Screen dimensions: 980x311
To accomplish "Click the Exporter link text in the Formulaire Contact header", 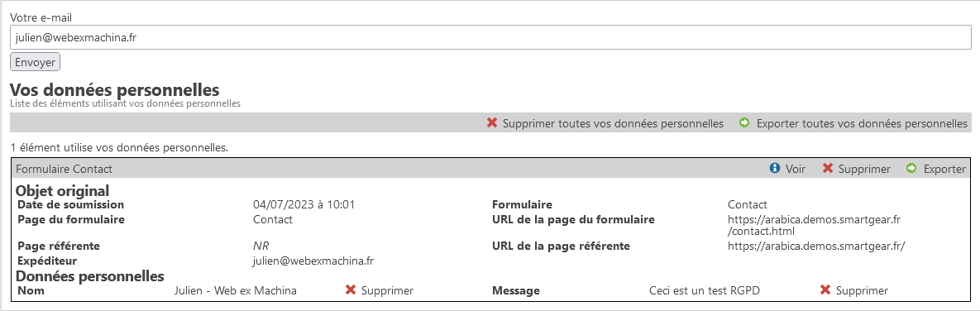I will (x=944, y=169).
